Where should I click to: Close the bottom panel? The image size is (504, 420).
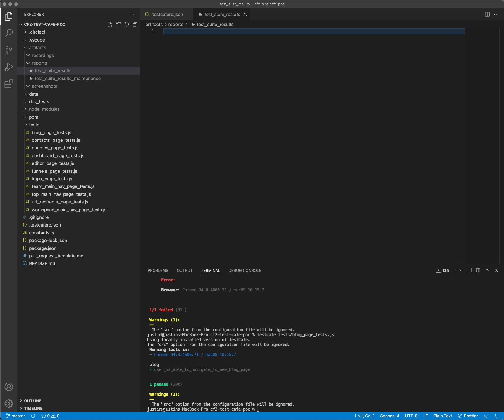coord(496,270)
